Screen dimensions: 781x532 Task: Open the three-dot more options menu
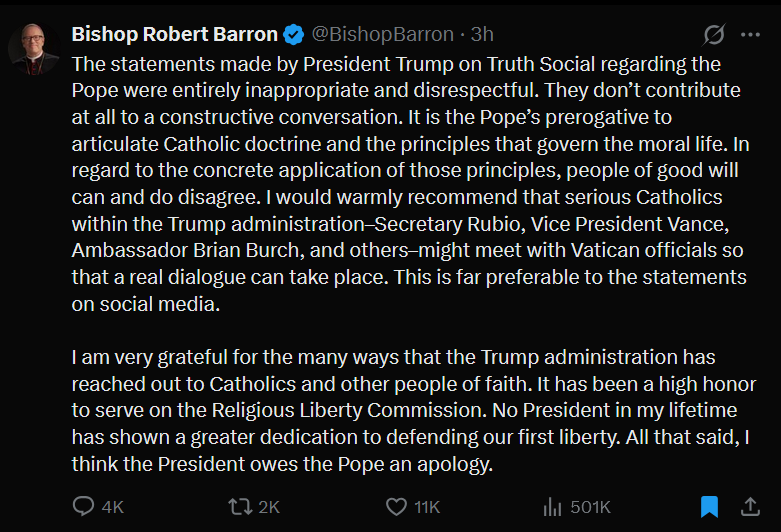[750, 35]
